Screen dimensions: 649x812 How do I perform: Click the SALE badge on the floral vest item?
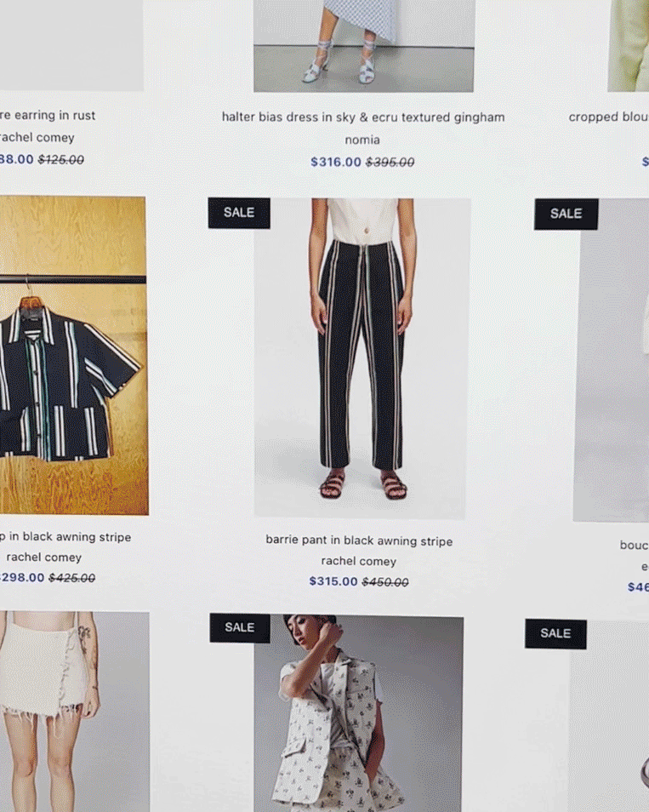tap(240, 627)
